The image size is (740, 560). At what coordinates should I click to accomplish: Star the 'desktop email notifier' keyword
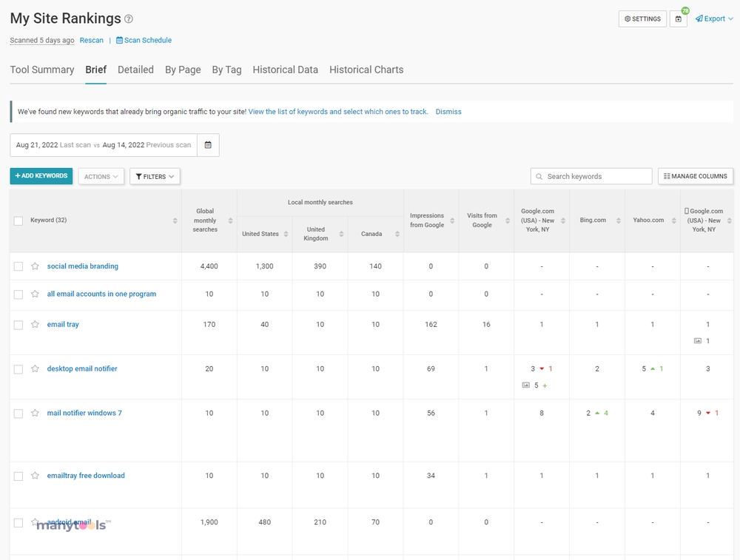tap(35, 368)
